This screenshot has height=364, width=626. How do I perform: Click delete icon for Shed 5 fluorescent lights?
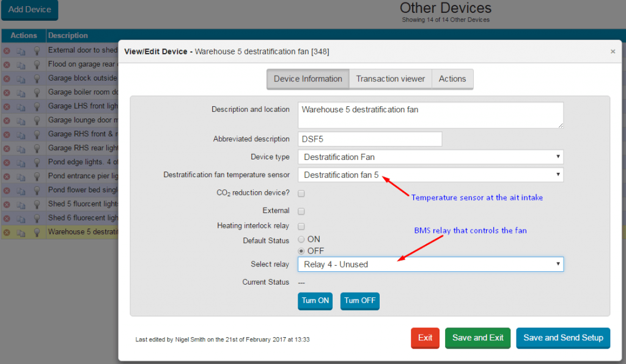[x=7, y=205]
